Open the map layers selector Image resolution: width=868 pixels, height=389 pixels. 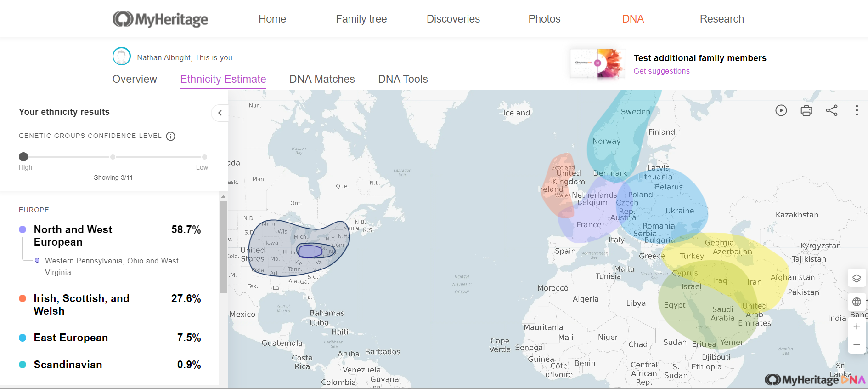point(857,278)
